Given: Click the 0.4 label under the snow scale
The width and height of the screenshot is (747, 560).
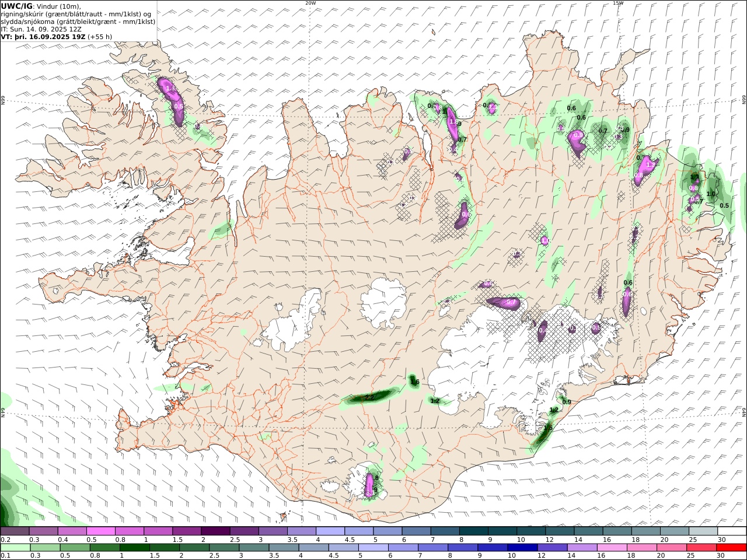Looking at the screenshot, I should point(62,540).
